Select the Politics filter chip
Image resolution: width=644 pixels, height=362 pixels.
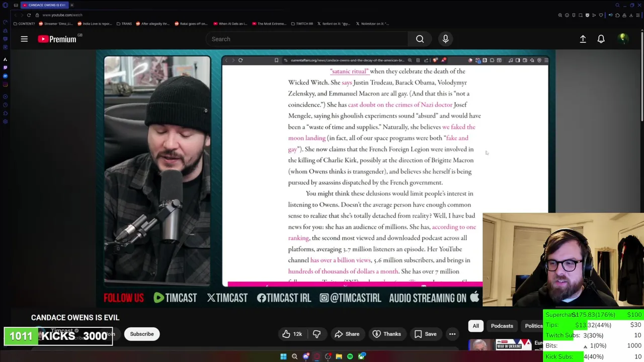pyautogui.click(x=533, y=326)
